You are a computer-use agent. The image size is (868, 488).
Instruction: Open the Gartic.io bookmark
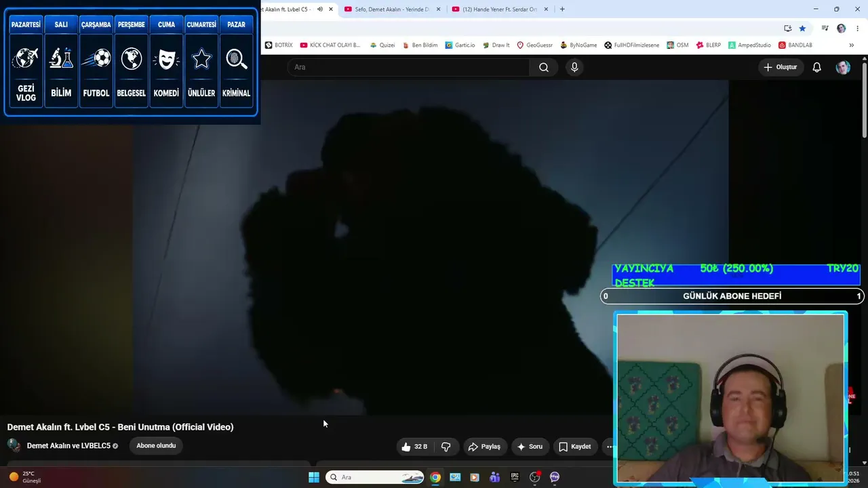point(460,45)
